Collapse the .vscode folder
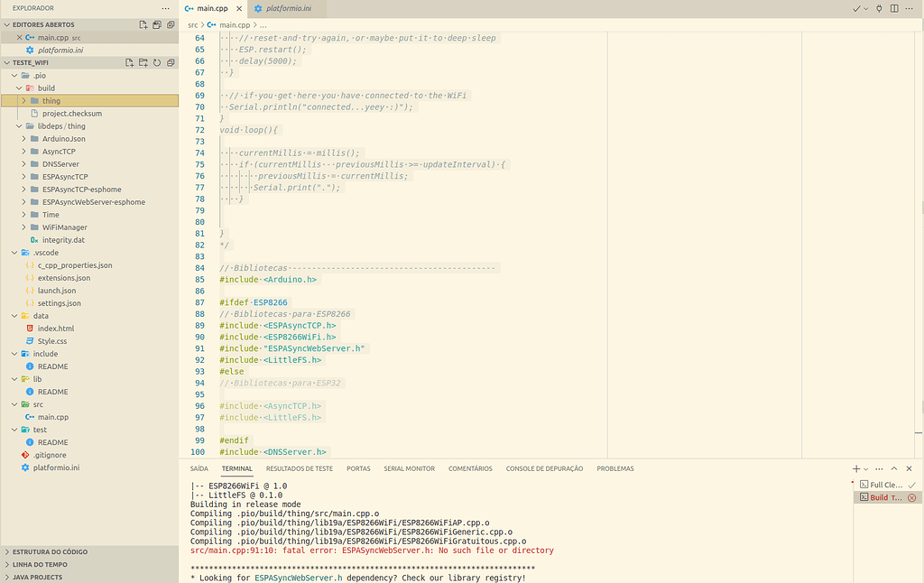 [x=89, y=253]
